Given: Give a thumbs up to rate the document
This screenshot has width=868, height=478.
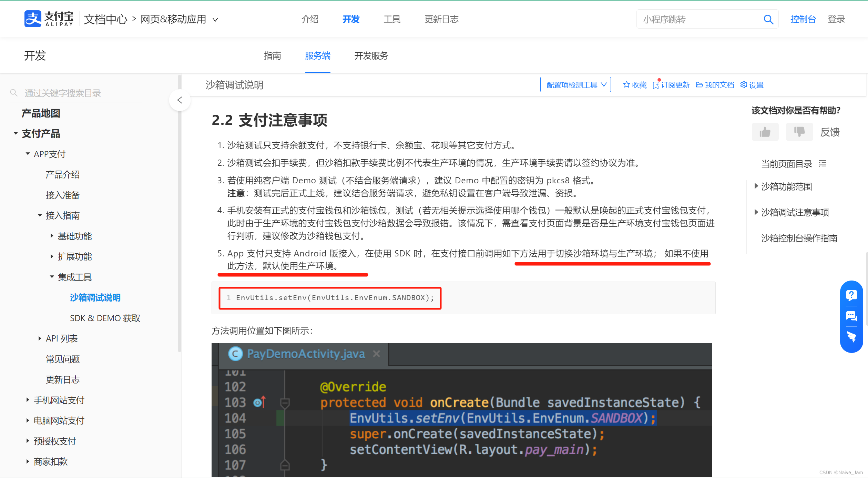Looking at the screenshot, I should coord(765,132).
